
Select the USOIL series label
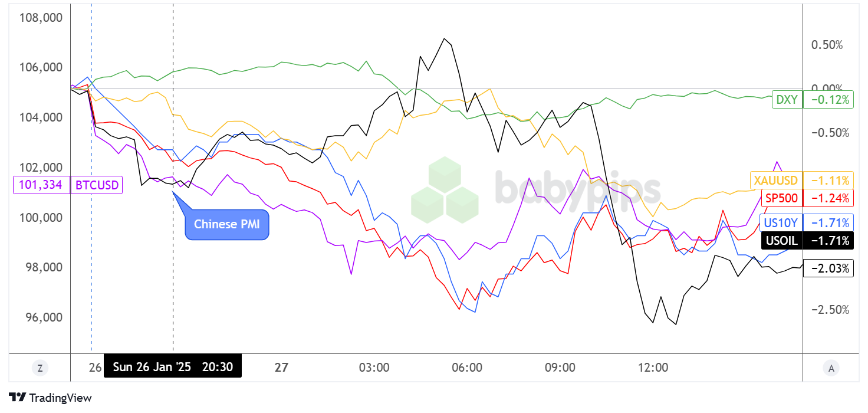click(x=781, y=240)
